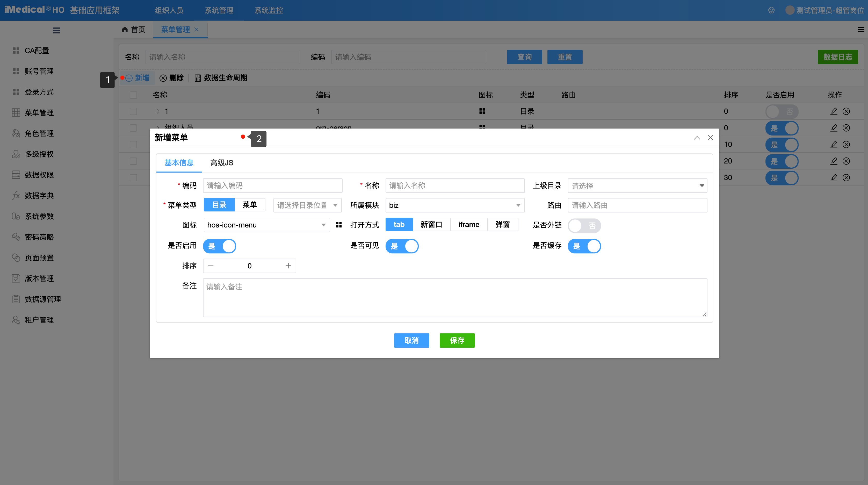The height and width of the screenshot is (485, 868).
Task: Open tab list menu at top right
Action: 861,30
